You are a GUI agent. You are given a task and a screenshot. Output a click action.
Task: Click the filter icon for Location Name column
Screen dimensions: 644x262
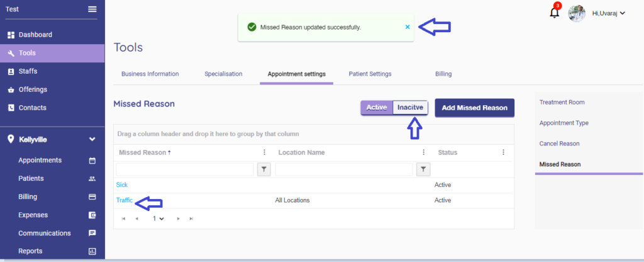424,169
